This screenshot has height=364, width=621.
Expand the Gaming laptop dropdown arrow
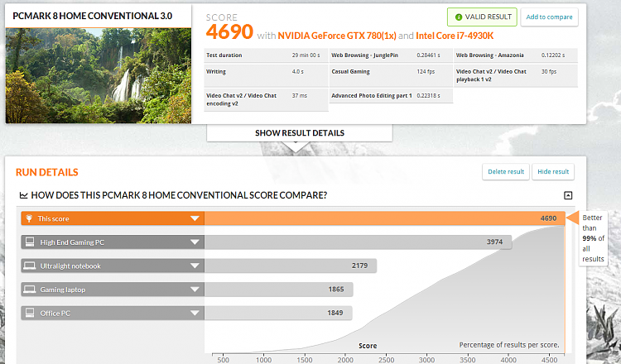(195, 290)
